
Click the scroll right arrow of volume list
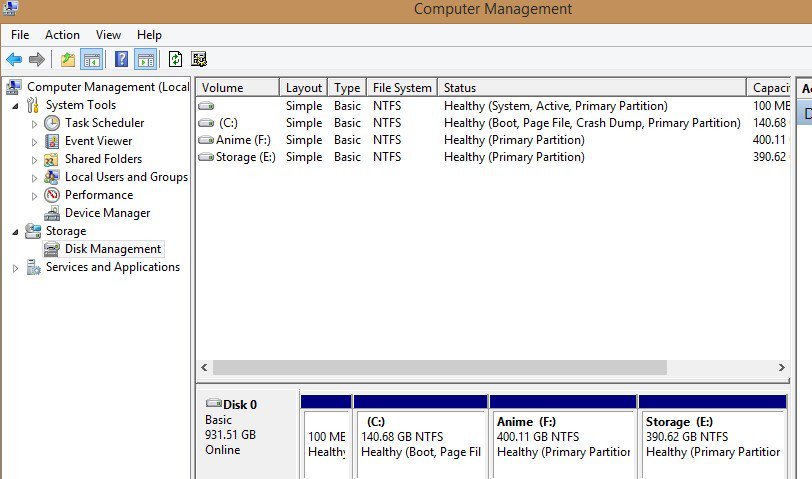point(781,368)
